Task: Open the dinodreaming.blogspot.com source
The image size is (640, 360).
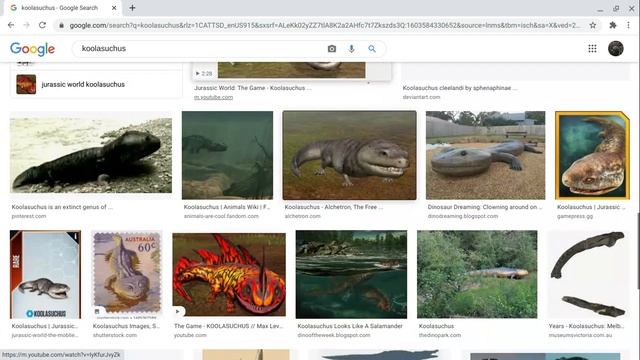Action: pos(463,216)
